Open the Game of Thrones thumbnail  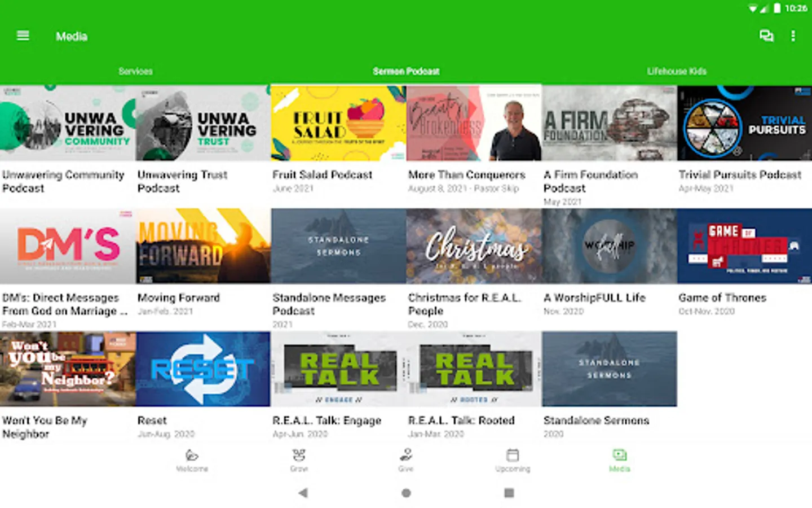(x=745, y=246)
